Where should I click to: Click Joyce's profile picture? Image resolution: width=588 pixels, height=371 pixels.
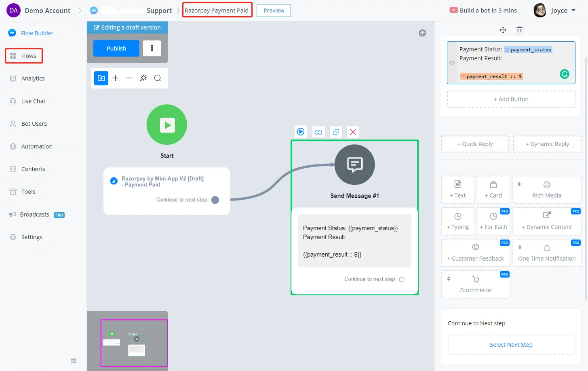click(x=540, y=11)
